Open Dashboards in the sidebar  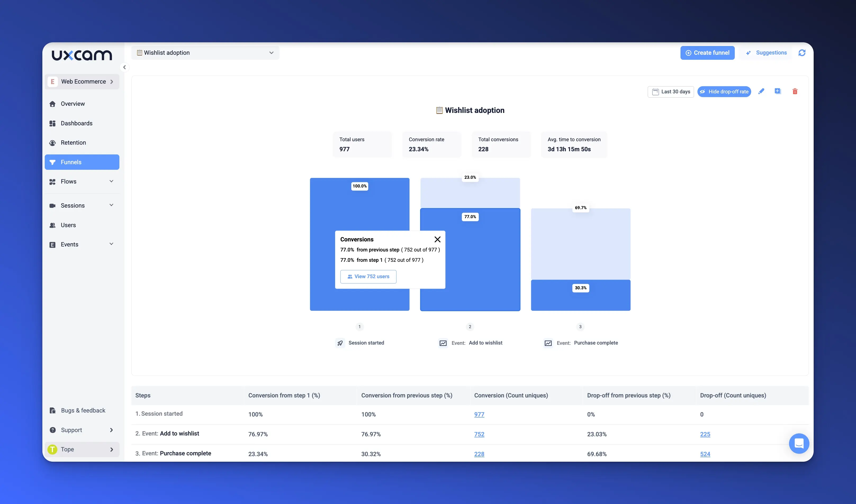tap(76, 123)
